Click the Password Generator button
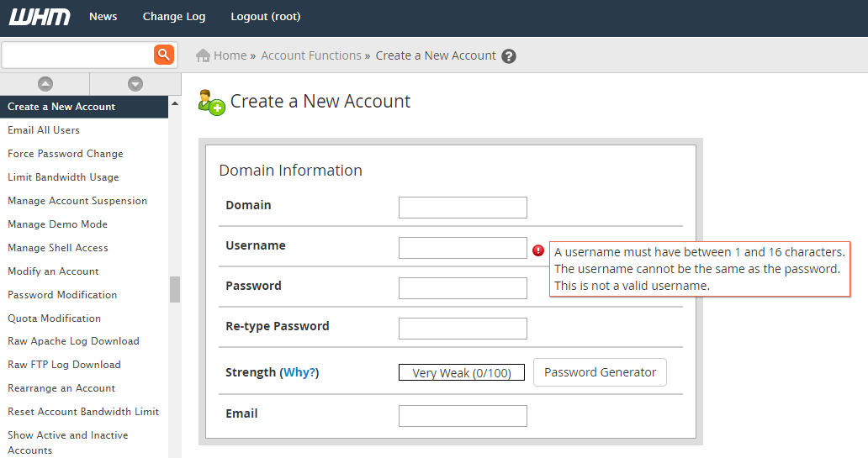This screenshot has width=868, height=458. tap(600, 372)
